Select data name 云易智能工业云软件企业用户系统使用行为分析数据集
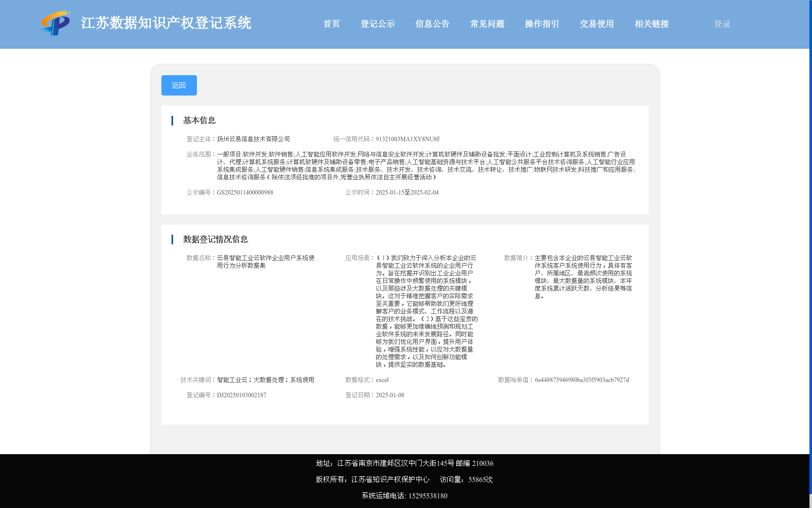 (266, 262)
